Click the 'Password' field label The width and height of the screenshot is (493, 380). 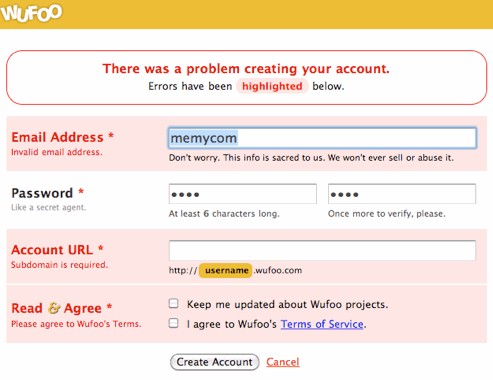tap(42, 193)
